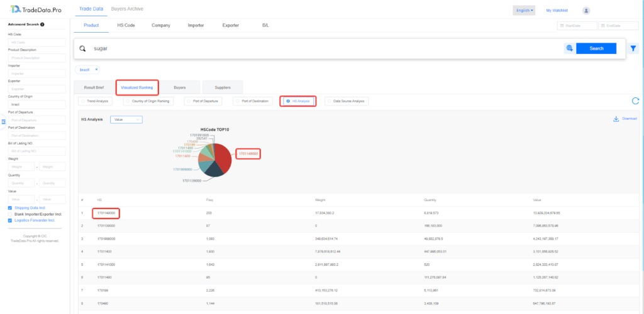Select Port of Destination radio option

click(x=252, y=101)
